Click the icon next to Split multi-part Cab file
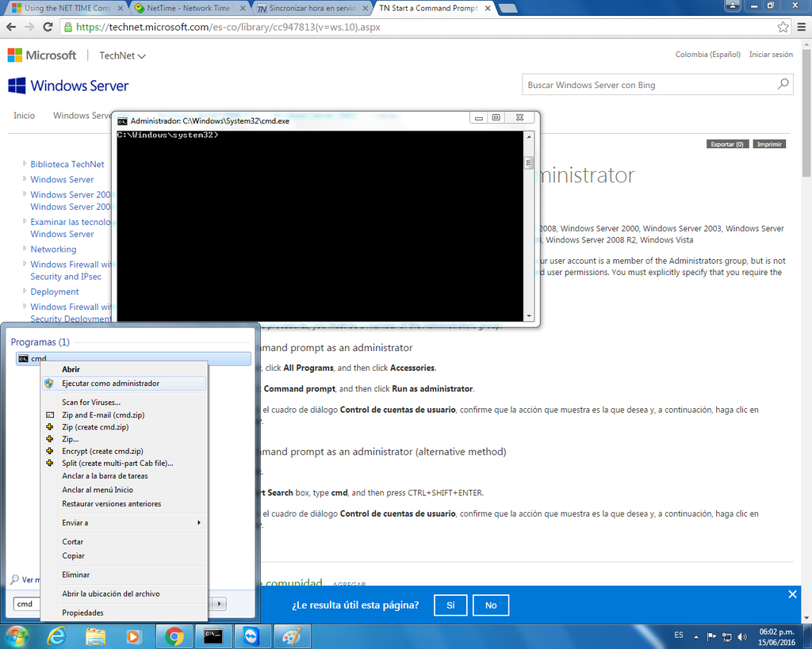This screenshot has height=649, width=812. 50,464
